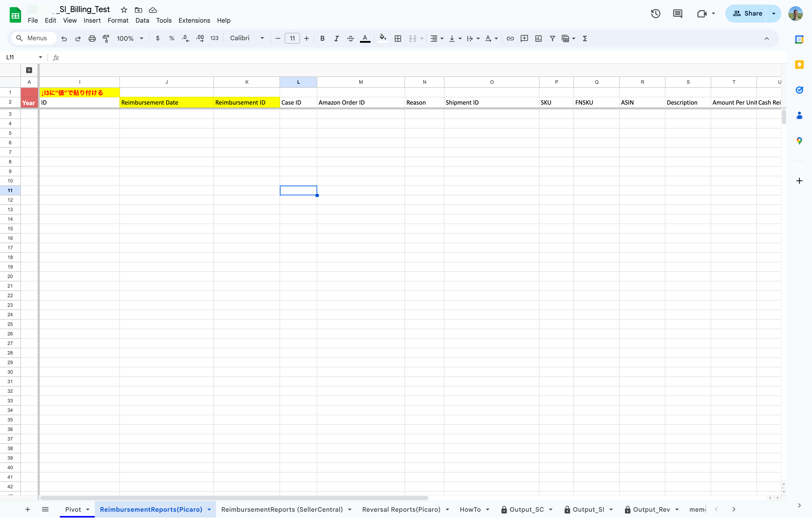Get add-ons plus icon in side panel

(x=799, y=181)
